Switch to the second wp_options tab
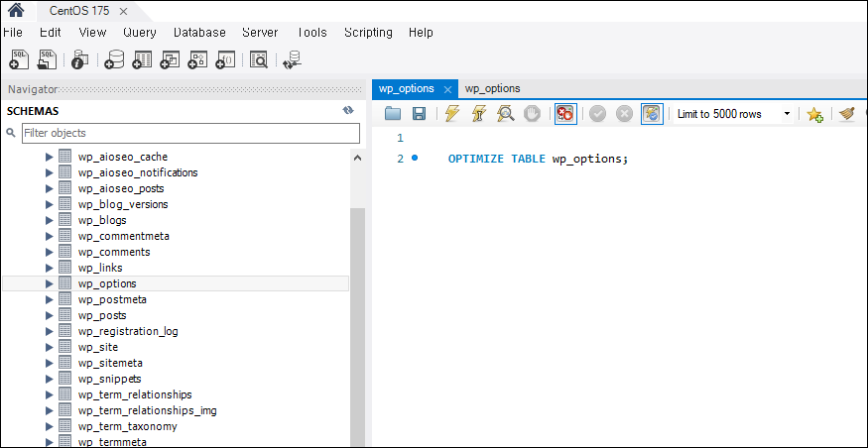 (x=492, y=88)
